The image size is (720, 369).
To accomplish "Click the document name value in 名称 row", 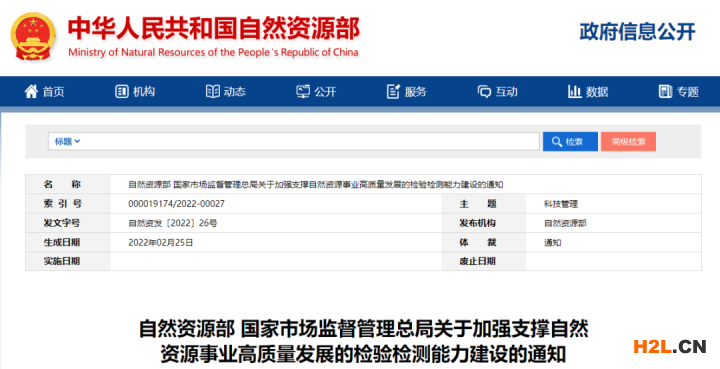I will 315,184.
